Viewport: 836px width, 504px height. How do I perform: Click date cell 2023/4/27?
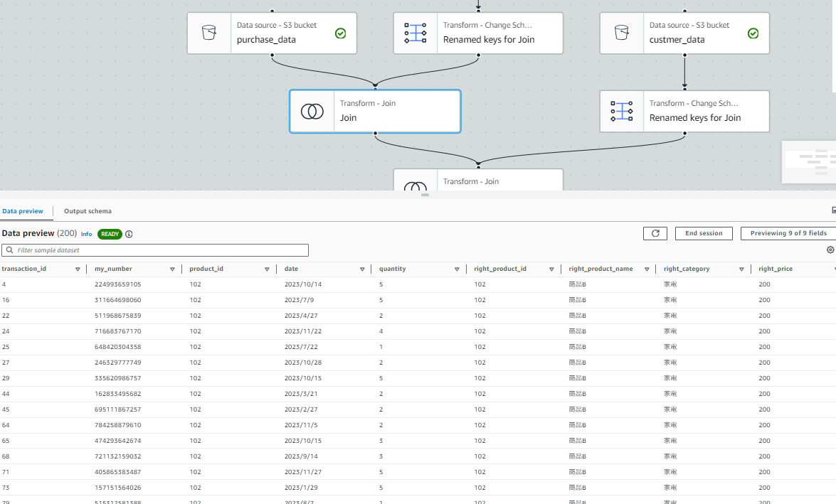coord(301,316)
